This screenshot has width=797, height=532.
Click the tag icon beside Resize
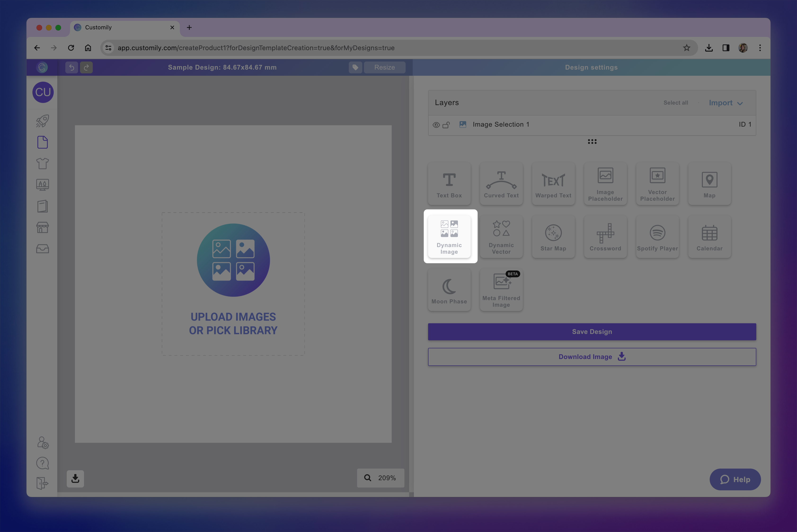coord(355,67)
